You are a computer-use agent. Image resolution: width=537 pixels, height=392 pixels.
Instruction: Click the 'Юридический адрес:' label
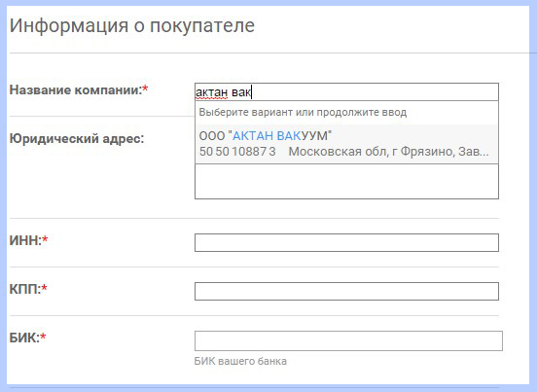[x=77, y=139]
